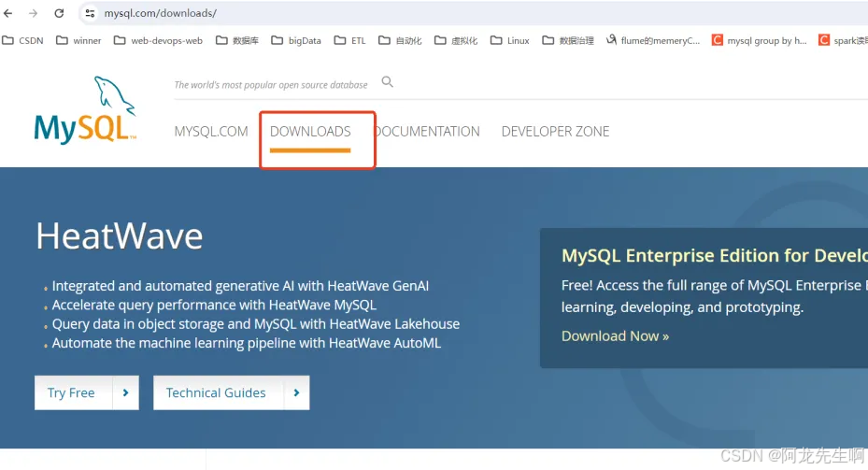Click the browser back arrow
This screenshot has width=868, height=470.
(x=9, y=14)
